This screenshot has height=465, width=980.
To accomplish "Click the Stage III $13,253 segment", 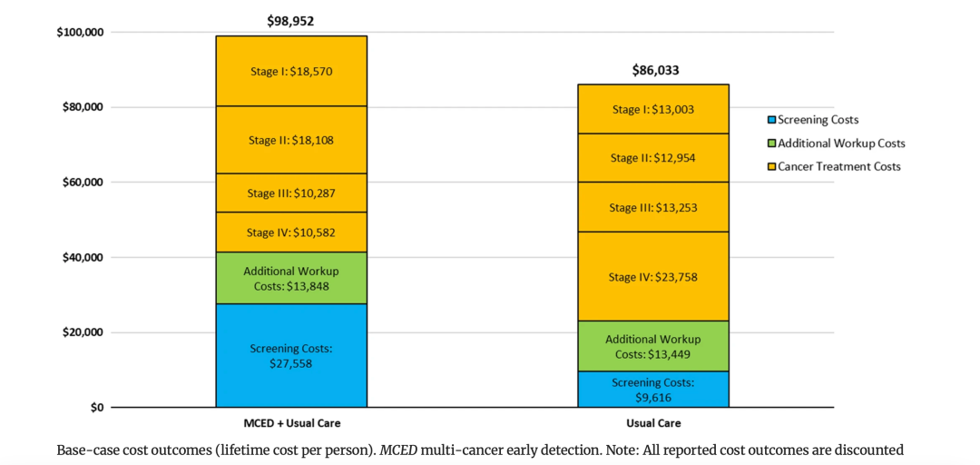I will [x=653, y=207].
